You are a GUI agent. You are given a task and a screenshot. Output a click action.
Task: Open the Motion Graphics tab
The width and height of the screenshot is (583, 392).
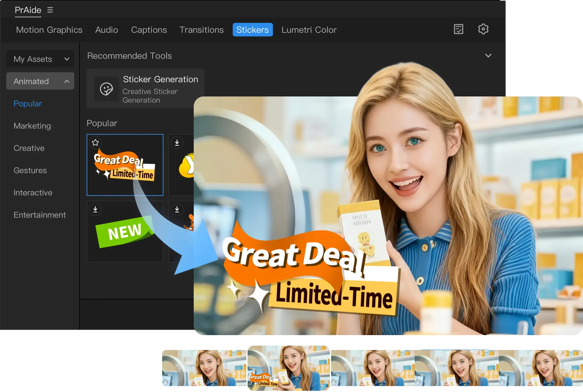[x=49, y=30]
